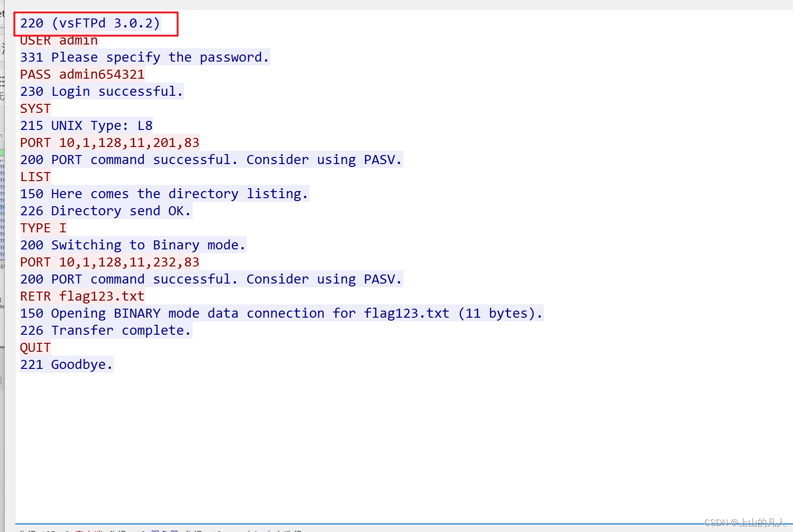Click the "USER admin" command line

pos(59,40)
